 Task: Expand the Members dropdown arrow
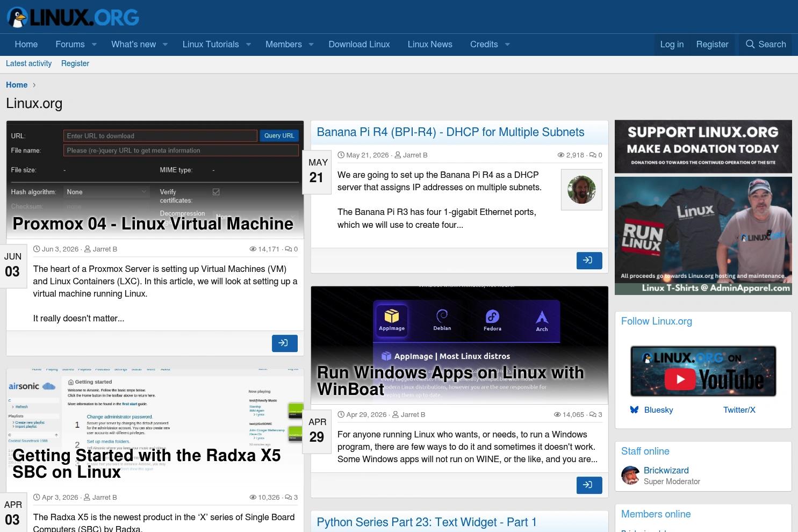pos(311,45)
